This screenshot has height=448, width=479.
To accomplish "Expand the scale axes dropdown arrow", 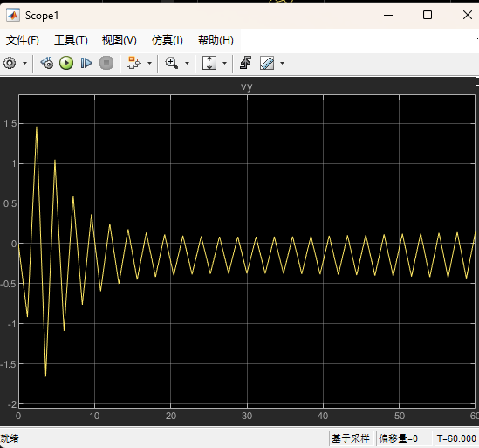I will point(224,63).
